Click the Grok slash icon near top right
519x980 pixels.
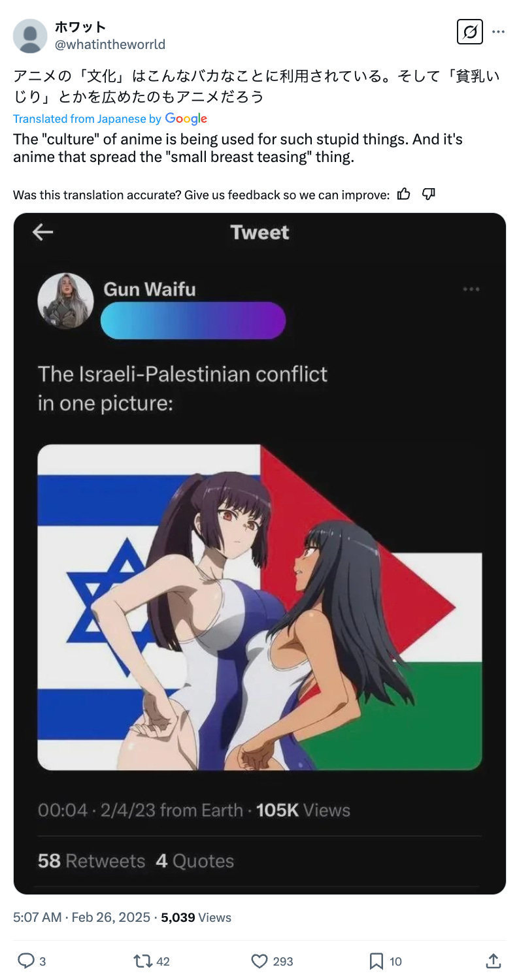click(x=469, y=32)
